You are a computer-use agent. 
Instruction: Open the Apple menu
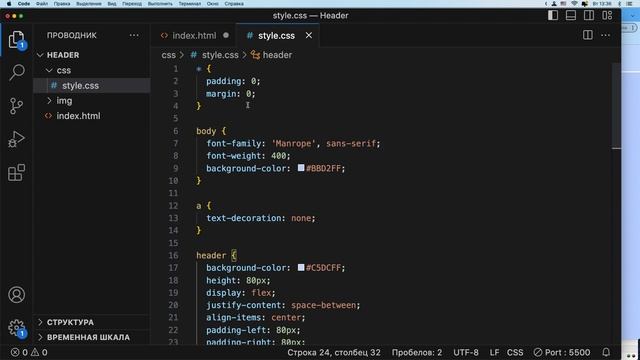9,4
